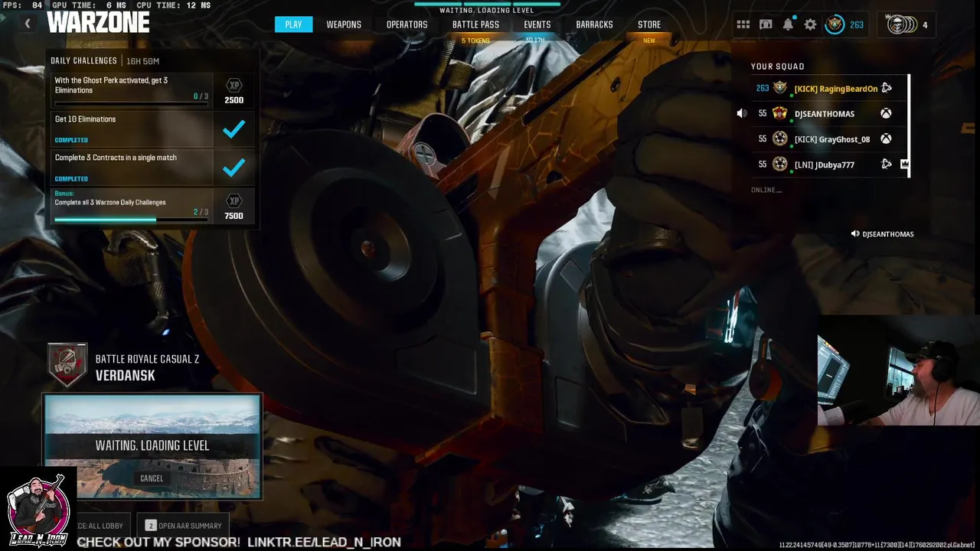Click the bonus daily challenges progress bar

pyautogui.click(x=131, y=220)
